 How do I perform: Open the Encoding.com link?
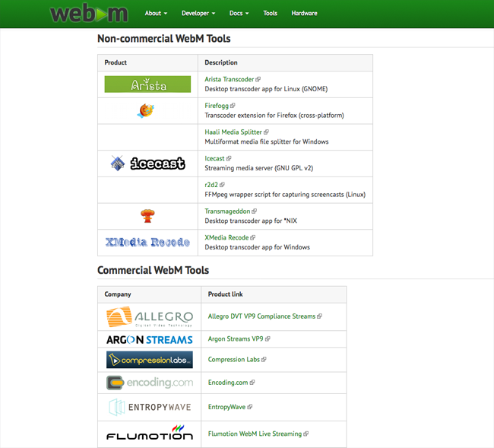click(x=228, y=383)
